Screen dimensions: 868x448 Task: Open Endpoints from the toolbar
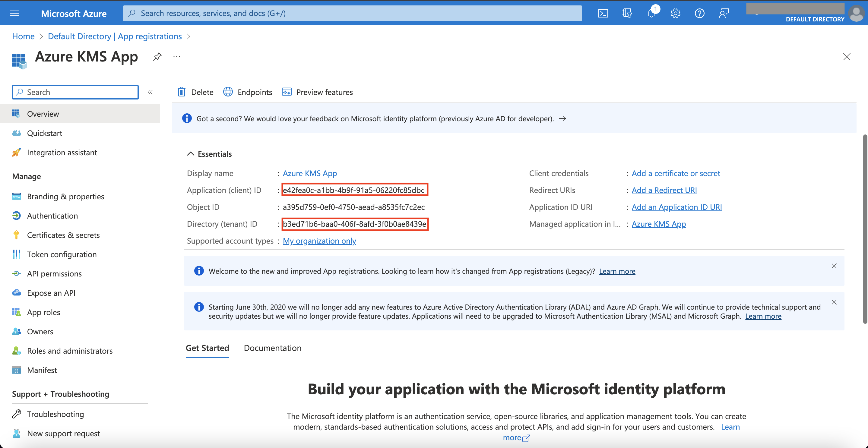pyautogui.click(x=248, y=92)
